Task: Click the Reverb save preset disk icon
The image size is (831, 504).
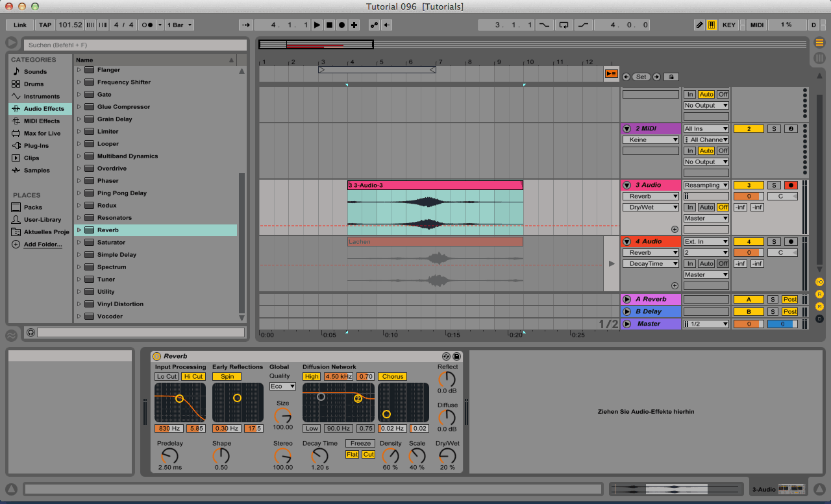Action: [x=456, y=356]
